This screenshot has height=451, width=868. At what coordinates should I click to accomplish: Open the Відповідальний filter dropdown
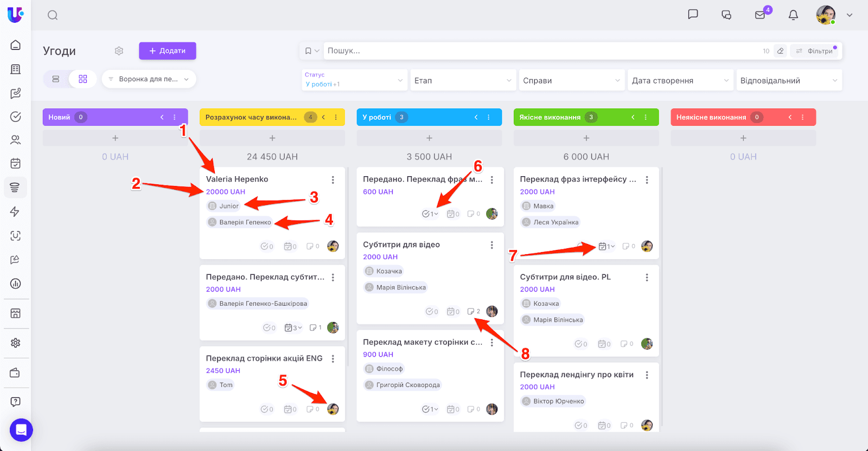coord(788,80)
